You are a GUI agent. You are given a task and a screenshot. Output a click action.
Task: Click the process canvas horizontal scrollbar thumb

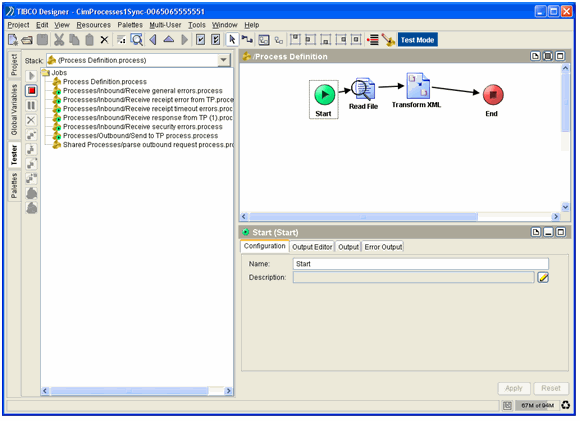pos(363,217)
